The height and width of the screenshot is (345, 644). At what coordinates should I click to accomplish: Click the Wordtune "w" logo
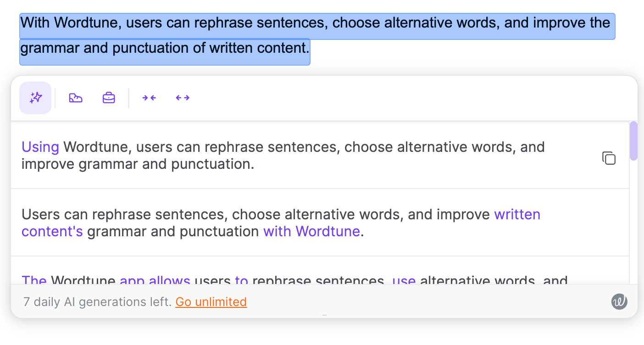[619, 301]
